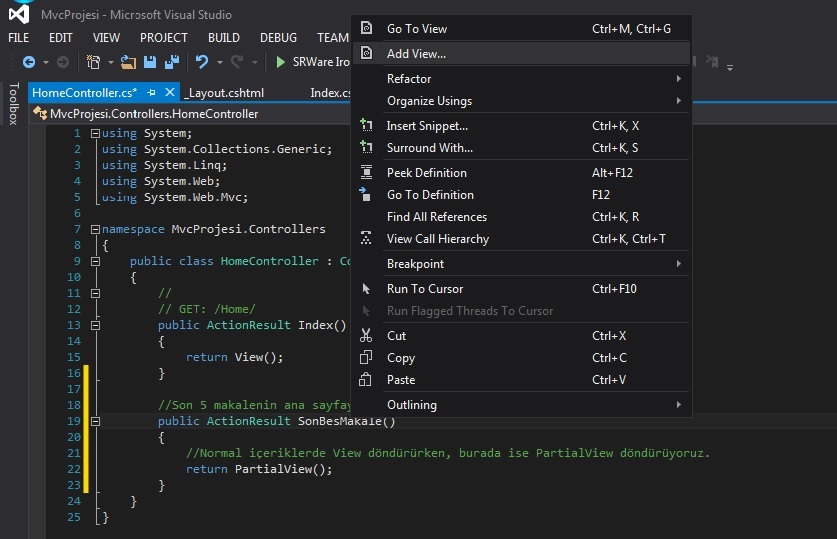The width and height of the screenshot is (837, 539).
Task: Click the Undo icon in toolbar
Action: [202, 62]
